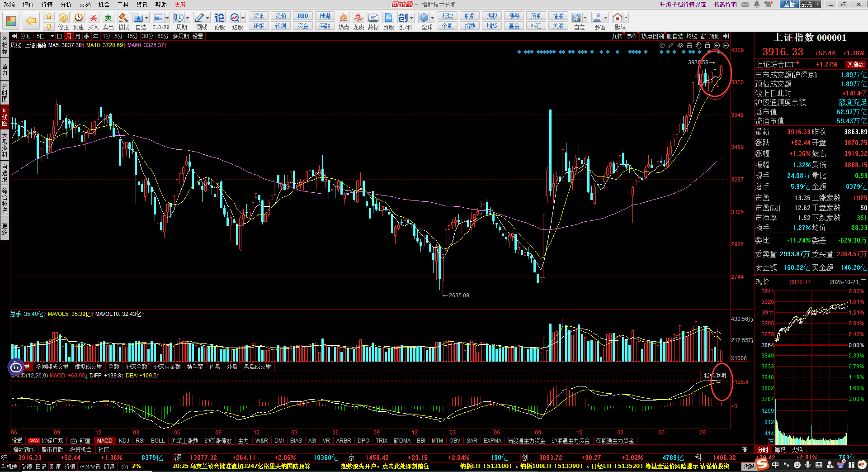Click the 资讯 toolbar button
The image size is (868, 472).
click(259, 16)
